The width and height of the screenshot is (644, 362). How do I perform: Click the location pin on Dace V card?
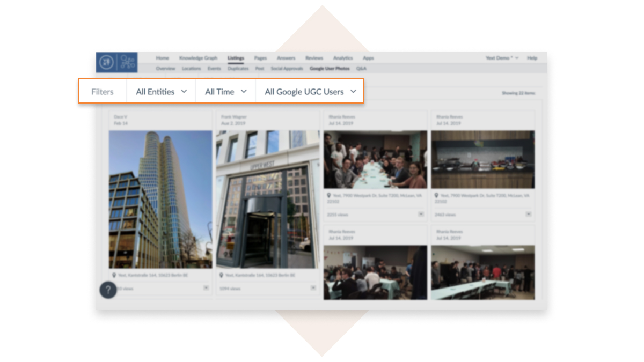(114, 275)
